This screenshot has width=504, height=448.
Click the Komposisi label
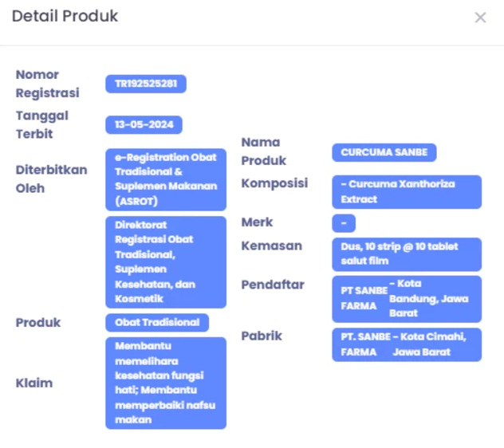tap(274, 183)
